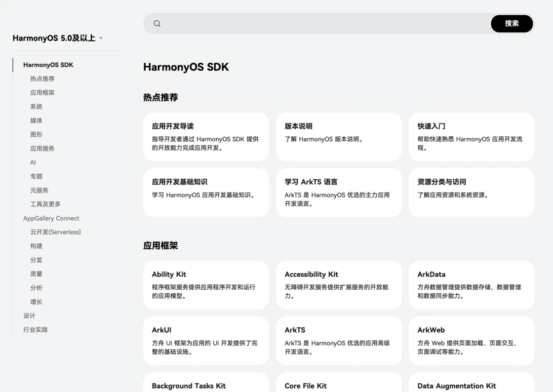Select the AI sidebar entry

point(33,162)
